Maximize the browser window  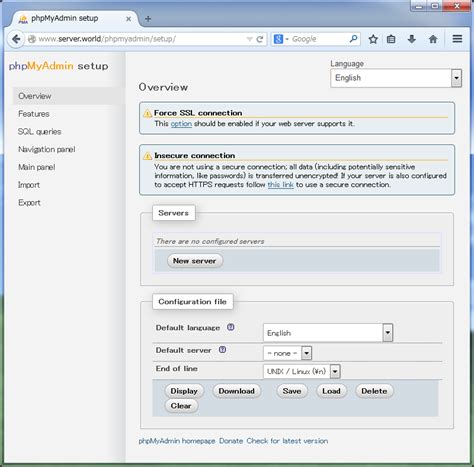coord(435,6)
